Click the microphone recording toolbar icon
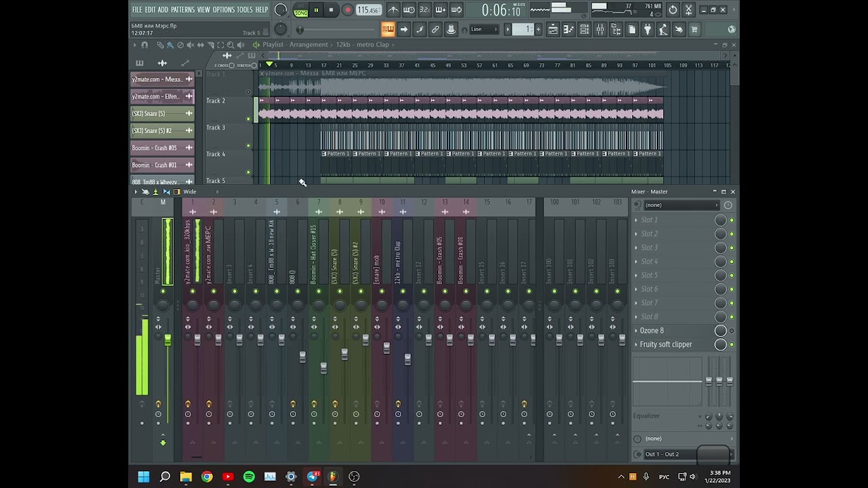The image size is (868, 488). click(x=663, y=29)
